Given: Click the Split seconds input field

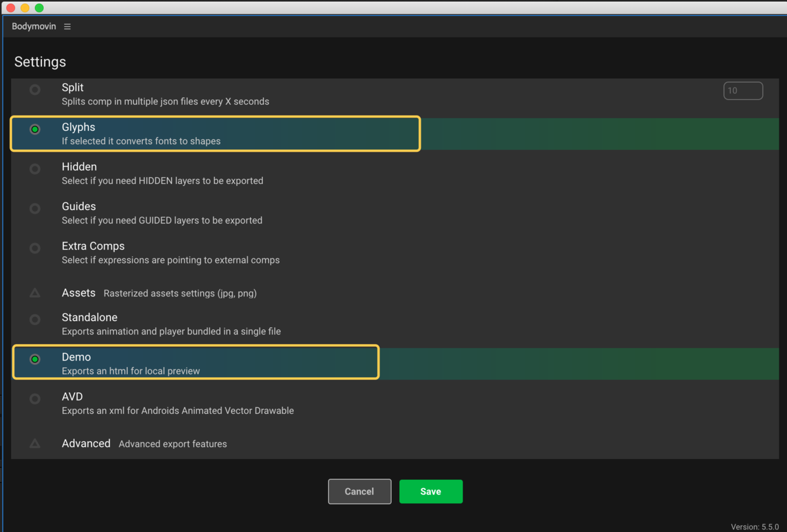Looking at the screenshot, I should pos(743,91).
